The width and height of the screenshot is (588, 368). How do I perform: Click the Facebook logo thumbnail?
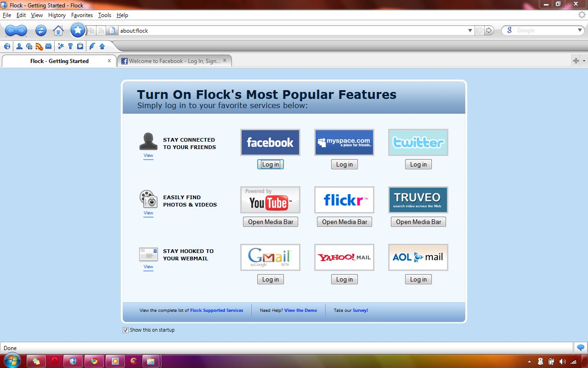click(270, 142)
